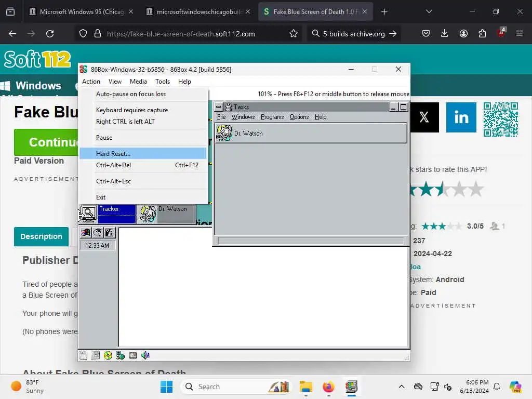Click the tracking protection shield icon in the address bar
The width and height of the screenshot is (532, 399).
tap(83, 34)
